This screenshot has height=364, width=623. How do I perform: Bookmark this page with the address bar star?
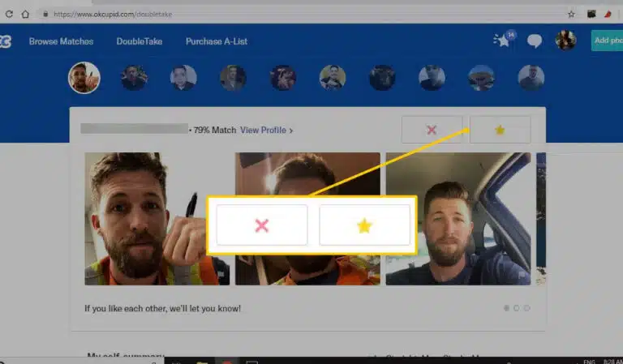pos(571,14)
